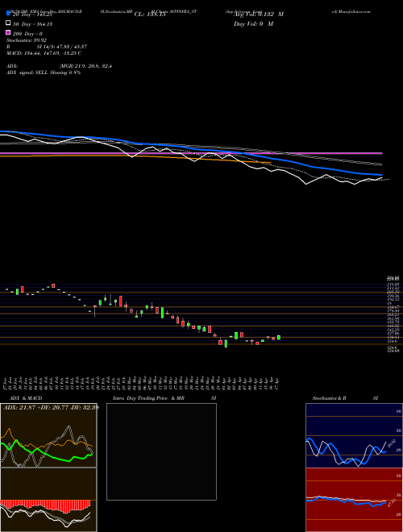Screen dimensions: 403x532
Task: Click the red MACD histogram panel
Action: coord(48,500)
